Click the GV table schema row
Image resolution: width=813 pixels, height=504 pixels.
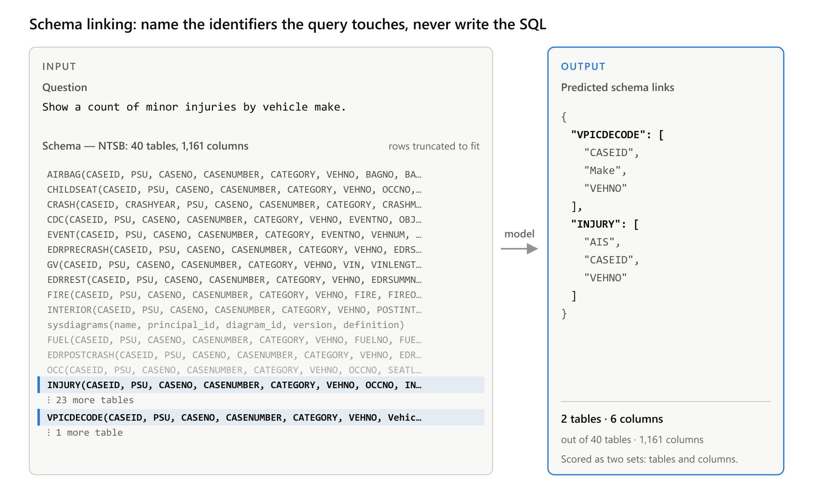pyautogui.click(x=235, y=265)
